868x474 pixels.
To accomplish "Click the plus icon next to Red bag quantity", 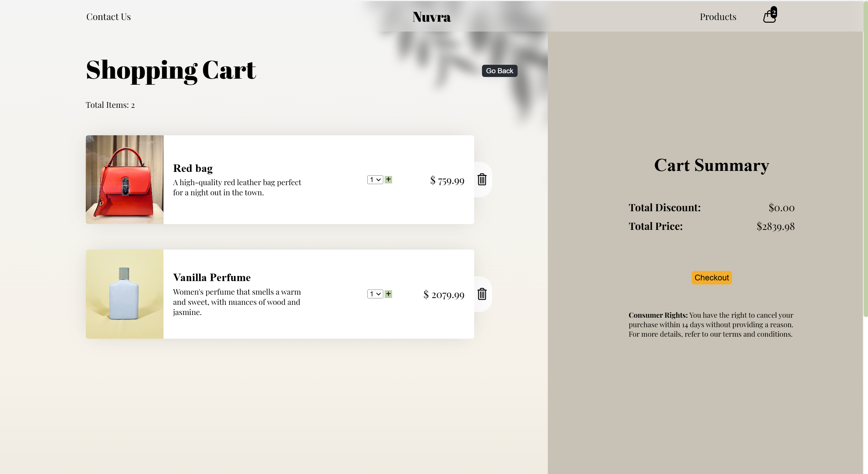I will point(388,179).
